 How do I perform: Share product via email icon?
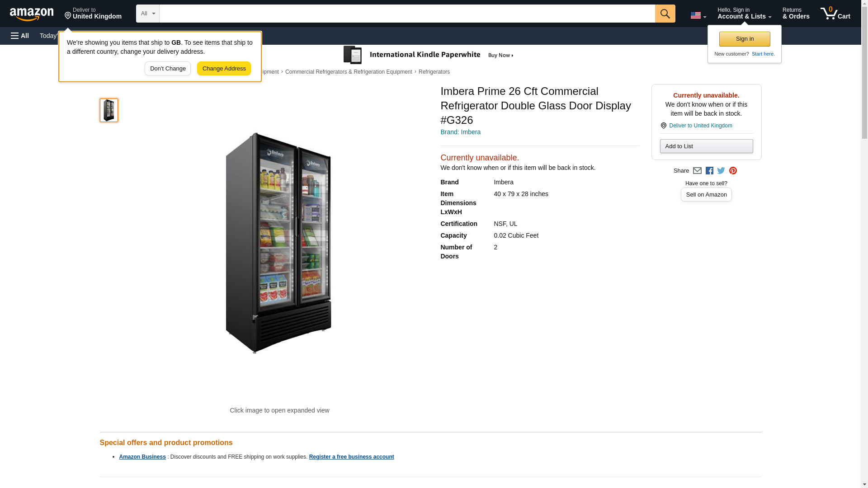(x=697, y=171)
